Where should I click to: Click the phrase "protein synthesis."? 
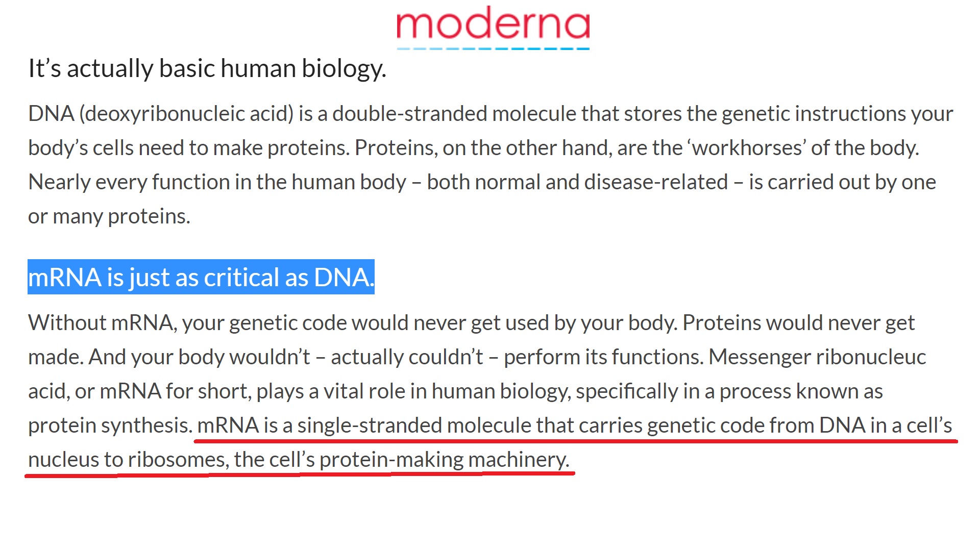110,425
